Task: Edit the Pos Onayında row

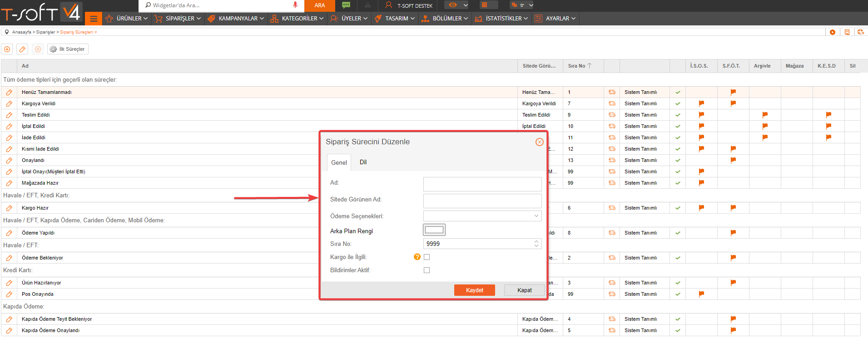Action: (x=9, y=294)
